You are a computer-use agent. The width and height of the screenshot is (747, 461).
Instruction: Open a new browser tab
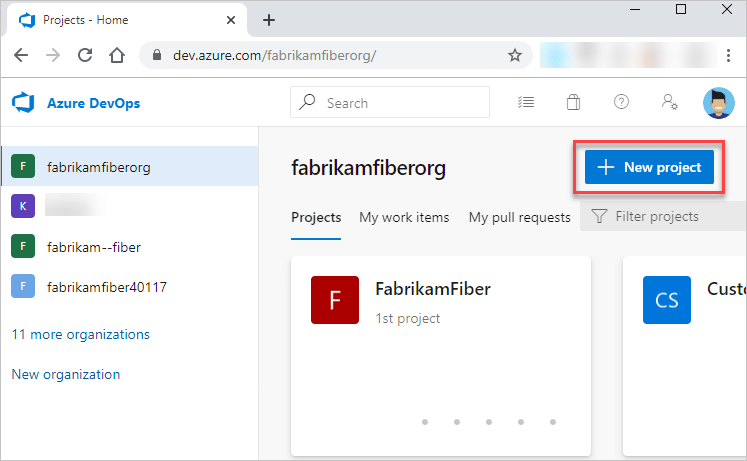click(269, 19)
